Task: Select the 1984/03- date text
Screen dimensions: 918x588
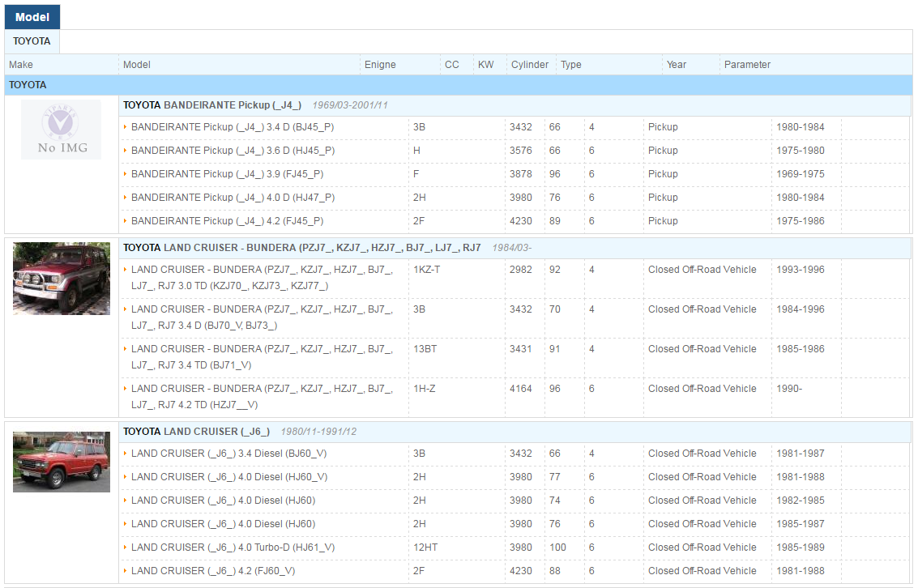Action: tap(512, 248)
